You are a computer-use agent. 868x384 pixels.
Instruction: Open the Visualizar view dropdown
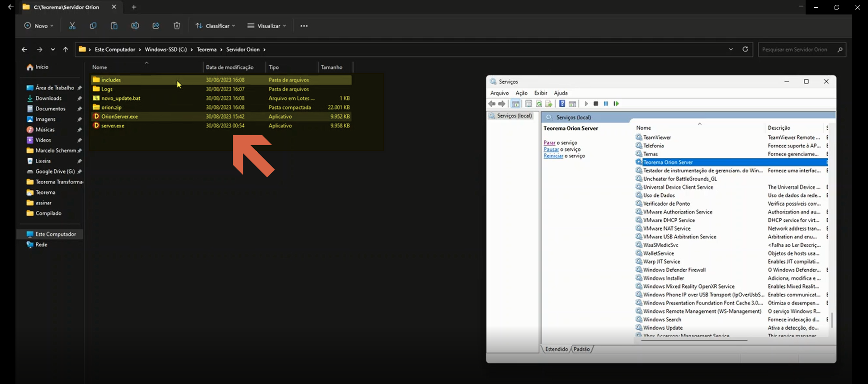[x=267, y=26]
